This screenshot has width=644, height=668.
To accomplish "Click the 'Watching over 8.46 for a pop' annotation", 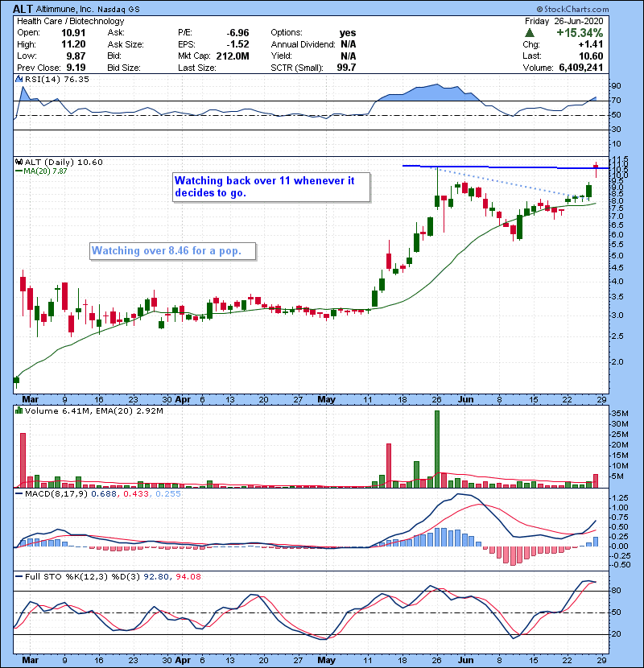I will 172,251.
